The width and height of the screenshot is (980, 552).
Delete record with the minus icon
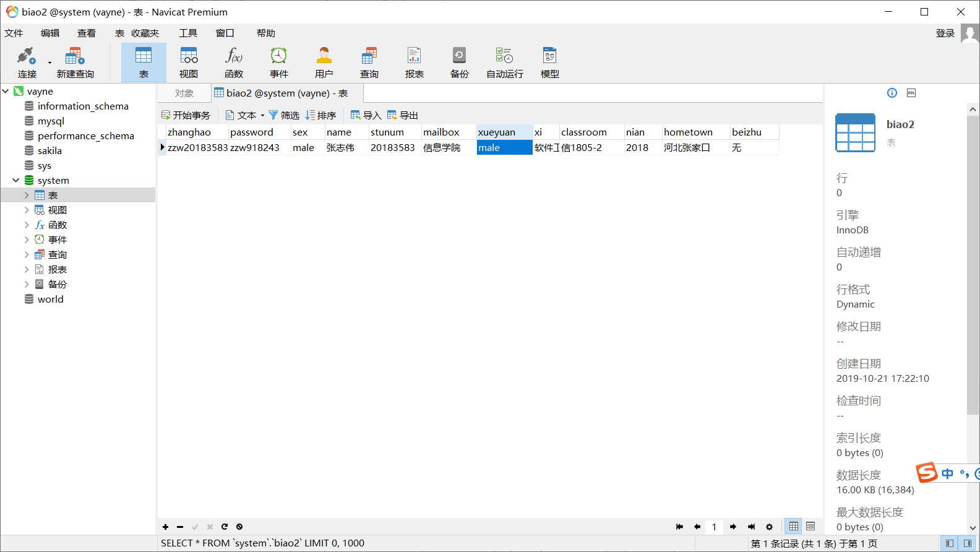pos(180,527)
